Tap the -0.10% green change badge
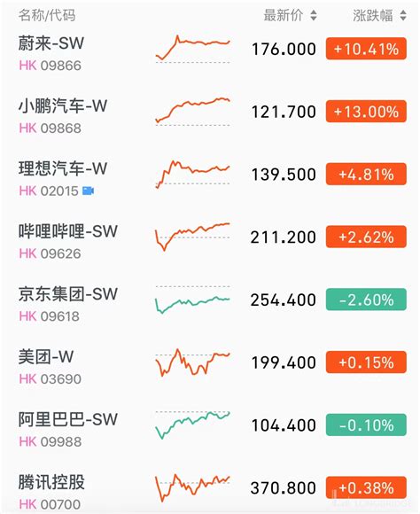This screenshot has height=514, width=420. pyautogui.click(x=366, y=425)
